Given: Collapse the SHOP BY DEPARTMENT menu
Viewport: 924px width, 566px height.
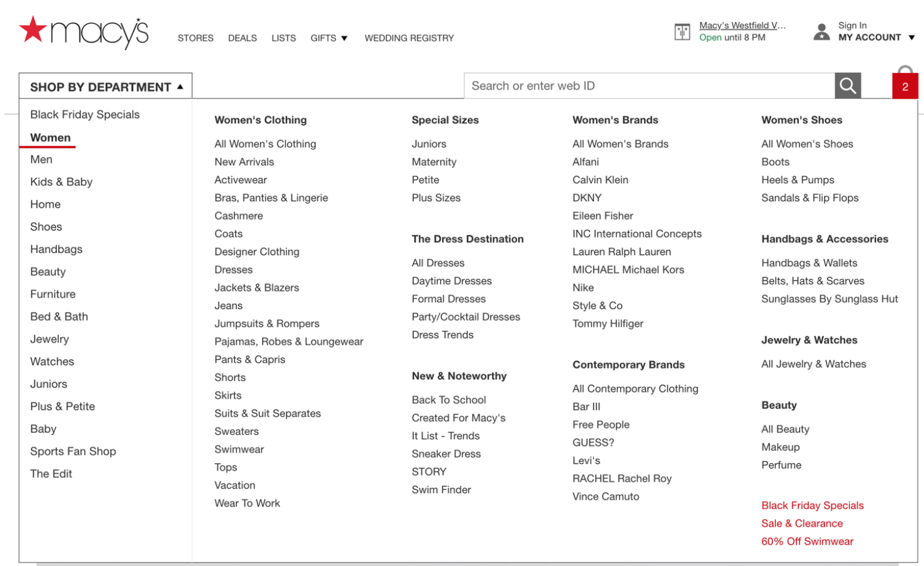Looking at the screenshot, I should pyautogui.click(x=106, y=86).
